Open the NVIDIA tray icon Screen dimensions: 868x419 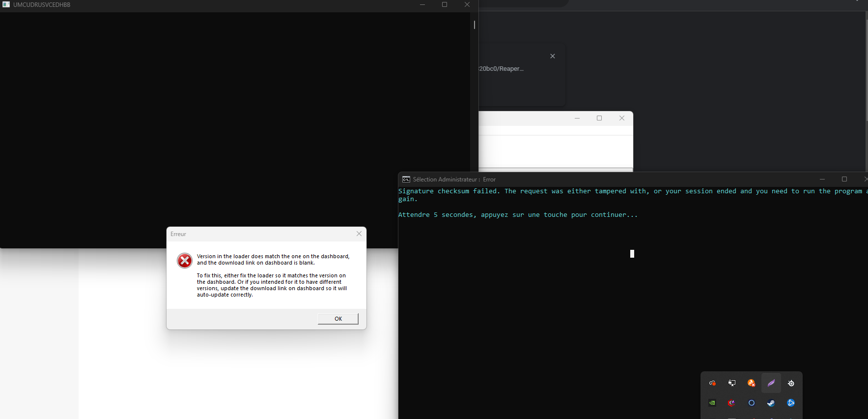712,403
